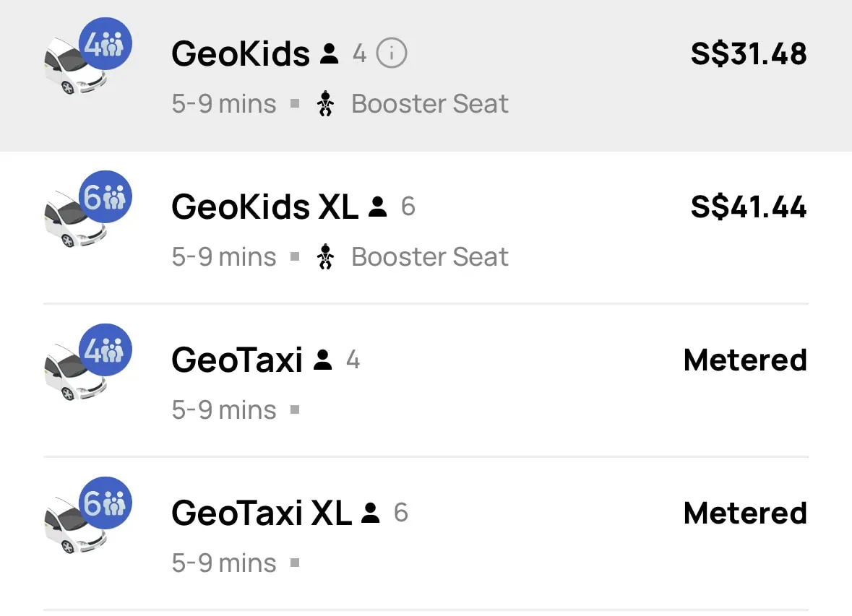Select the GeoKids ride option
Image resolution: width=852 pixels, height=616 pixels.
240,53
